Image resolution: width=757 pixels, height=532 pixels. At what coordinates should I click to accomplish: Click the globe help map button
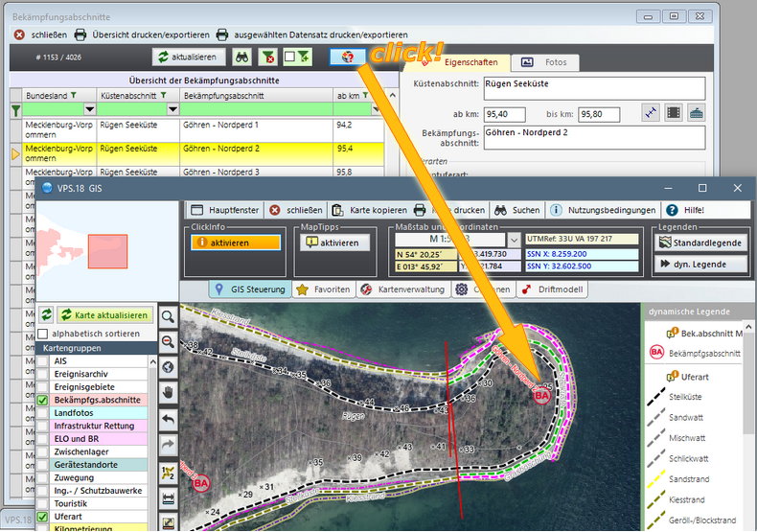[348, 57]
